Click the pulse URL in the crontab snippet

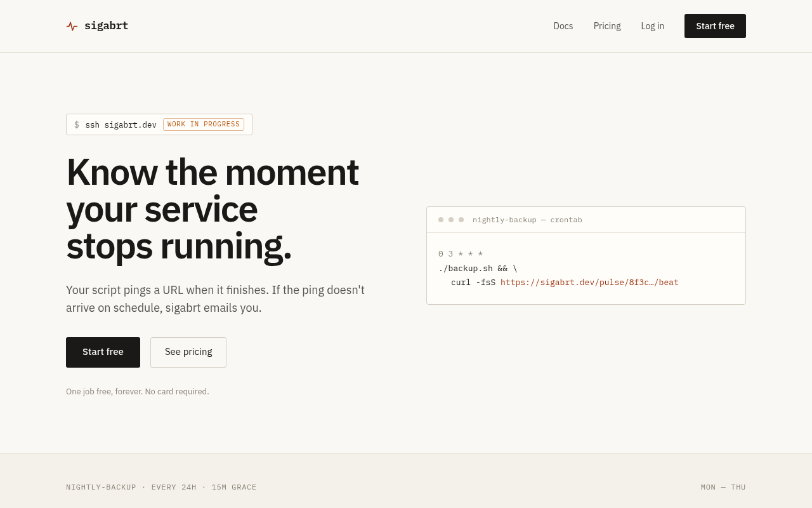[589, 283]
